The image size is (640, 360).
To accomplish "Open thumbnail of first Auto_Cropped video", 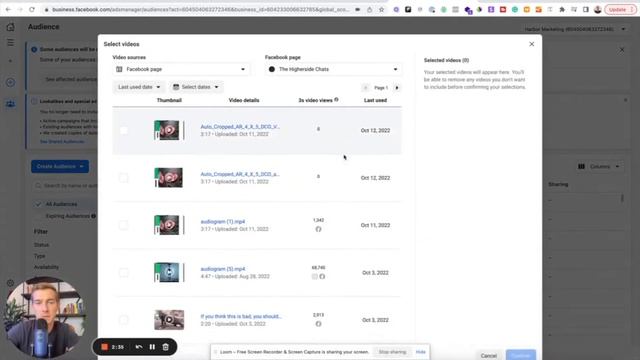I will click(169, 130).
